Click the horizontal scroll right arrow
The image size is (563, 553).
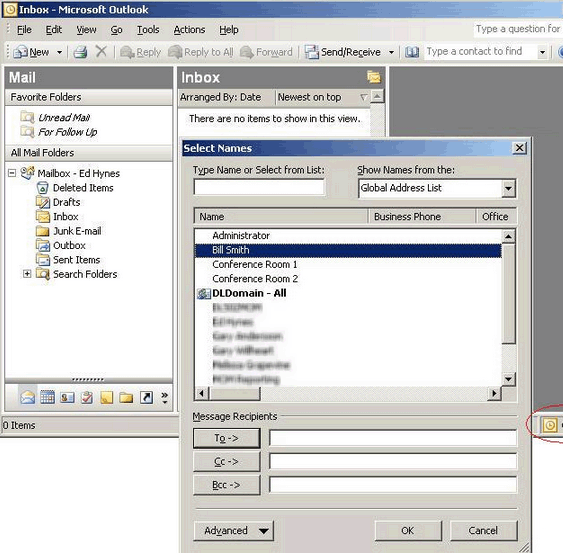pos(495,394)
